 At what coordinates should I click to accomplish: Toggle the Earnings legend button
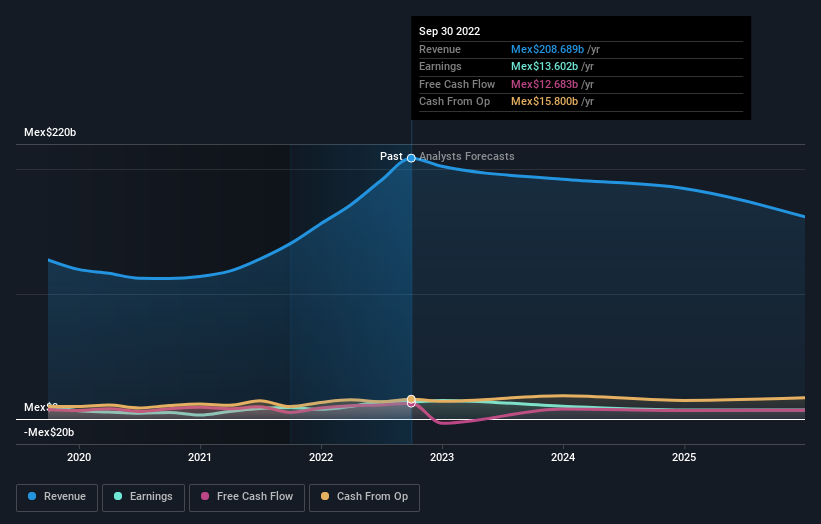point(143,497)
